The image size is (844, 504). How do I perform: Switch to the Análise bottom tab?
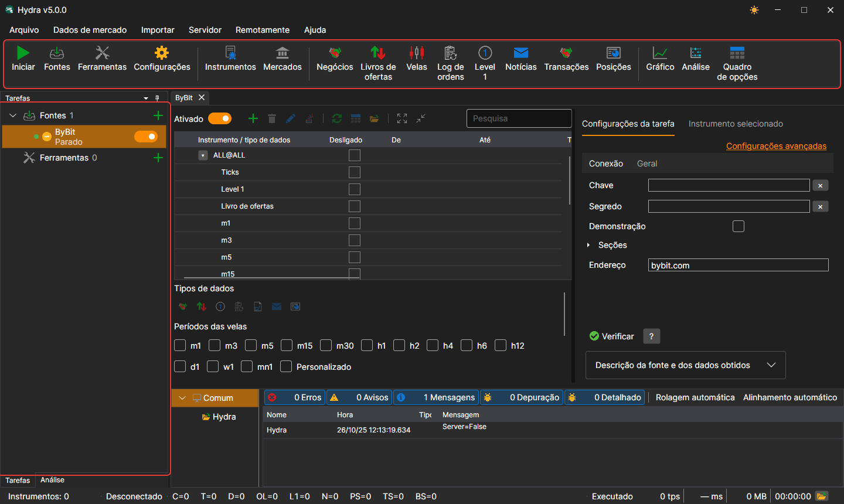point(52,480)
